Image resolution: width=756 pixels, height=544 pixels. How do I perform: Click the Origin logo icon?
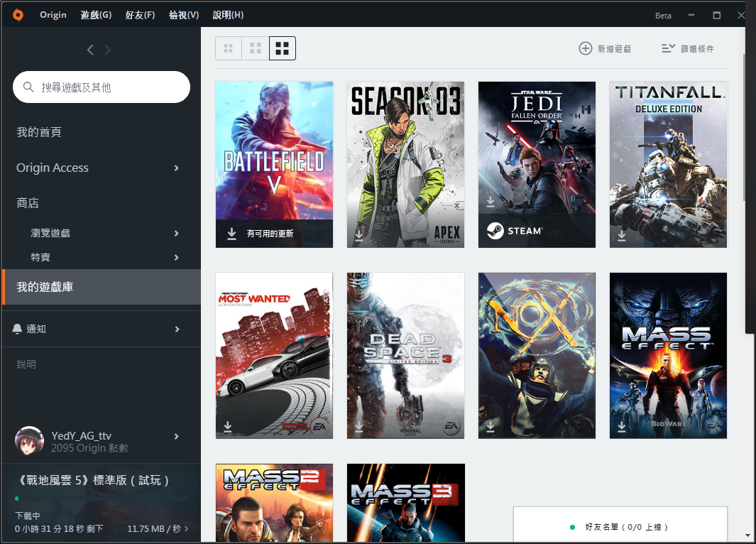(18, 15)
